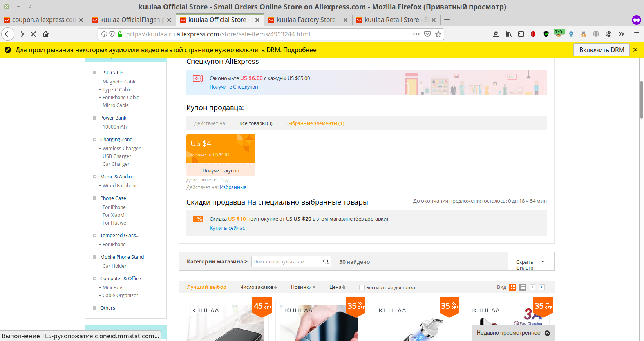Viewport: 644px width, 341px height.
Task: Go forward one page in history
Action: [x=21, y=34]
